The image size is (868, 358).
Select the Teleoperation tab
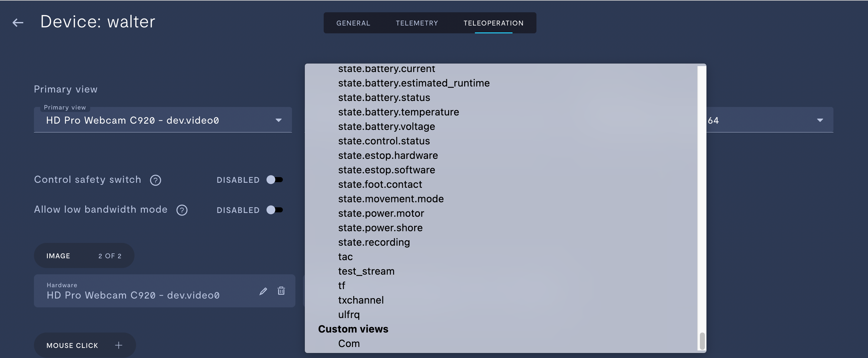coord(493,23)
